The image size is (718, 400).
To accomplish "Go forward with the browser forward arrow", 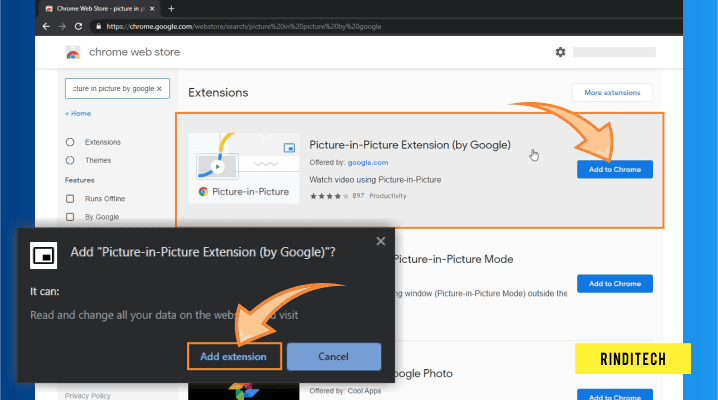I will pos(62,27).
